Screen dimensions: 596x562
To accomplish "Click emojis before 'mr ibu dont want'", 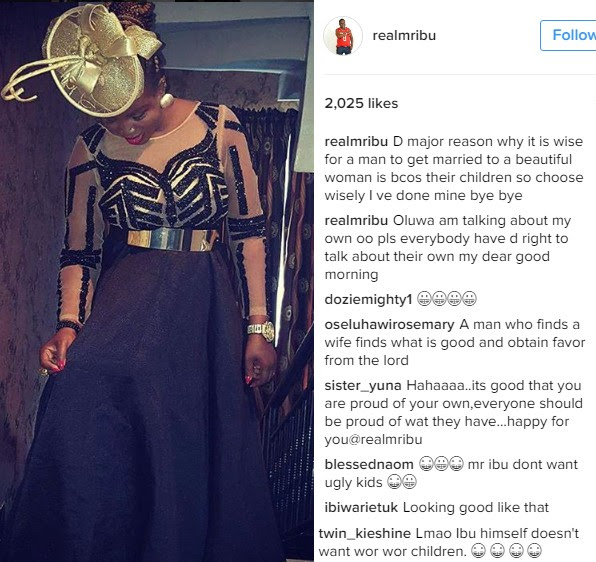I will (441, 464).
